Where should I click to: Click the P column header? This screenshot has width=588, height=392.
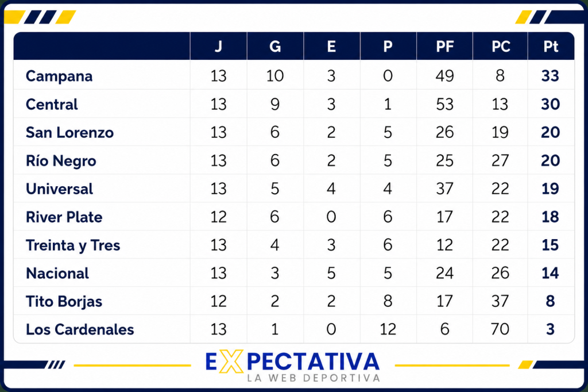point(388,46)
